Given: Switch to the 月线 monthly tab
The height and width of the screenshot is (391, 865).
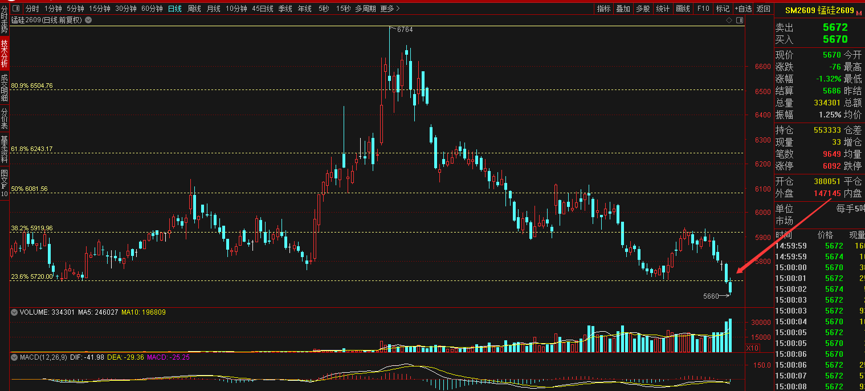Looking at the screenshot, I should [x=213, y=8].
